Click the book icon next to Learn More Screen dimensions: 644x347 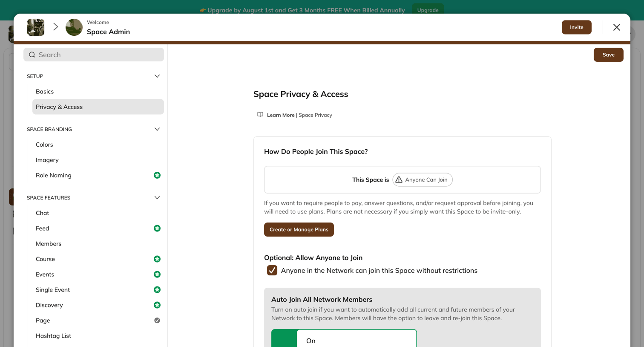click(x=260, y=115)
